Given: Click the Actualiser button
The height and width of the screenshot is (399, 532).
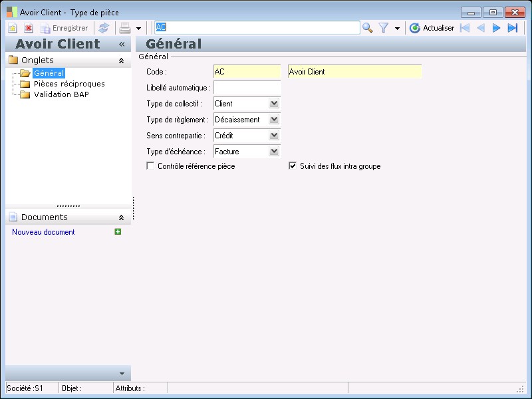Looking at the screenshot, I should (x=432, y=28).
